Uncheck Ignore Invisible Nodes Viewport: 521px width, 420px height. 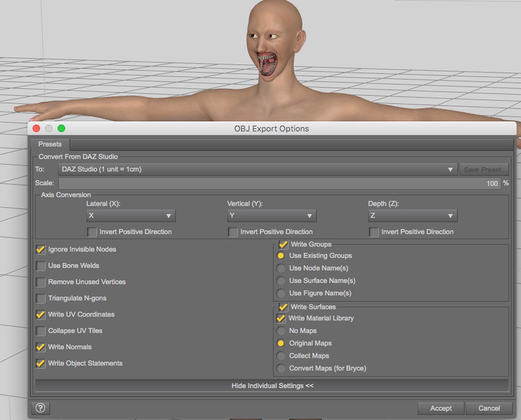(41, 249)
